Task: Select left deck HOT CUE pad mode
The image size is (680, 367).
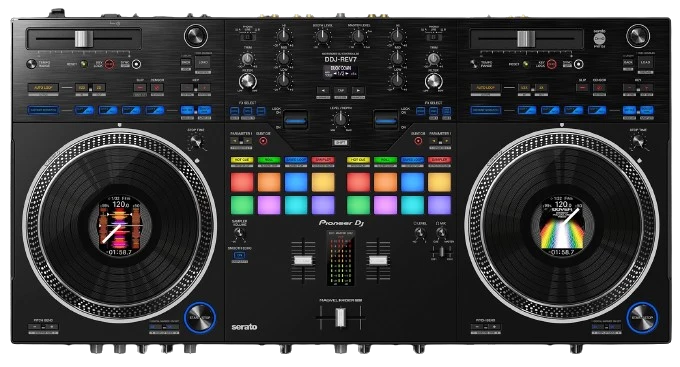Action: [x=242, y=160]
